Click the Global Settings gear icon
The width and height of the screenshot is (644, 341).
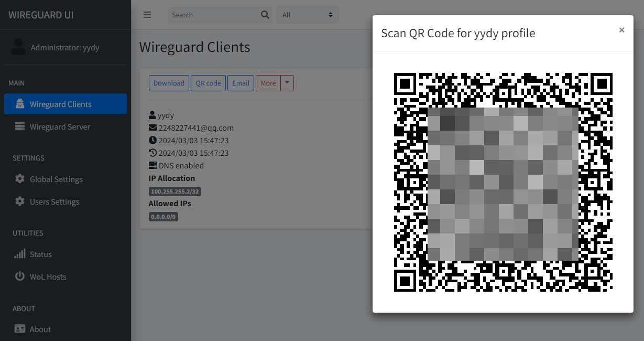click(20, 179)
